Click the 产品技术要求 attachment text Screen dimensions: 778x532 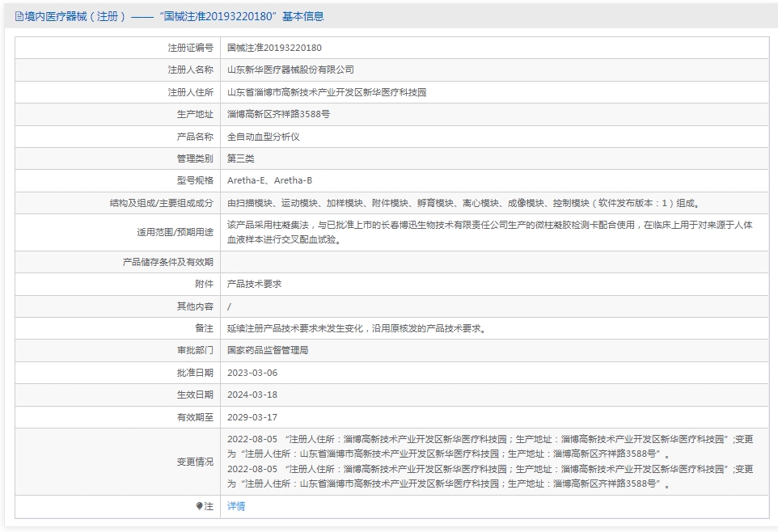pyautogui.click(x=255, y=284)
